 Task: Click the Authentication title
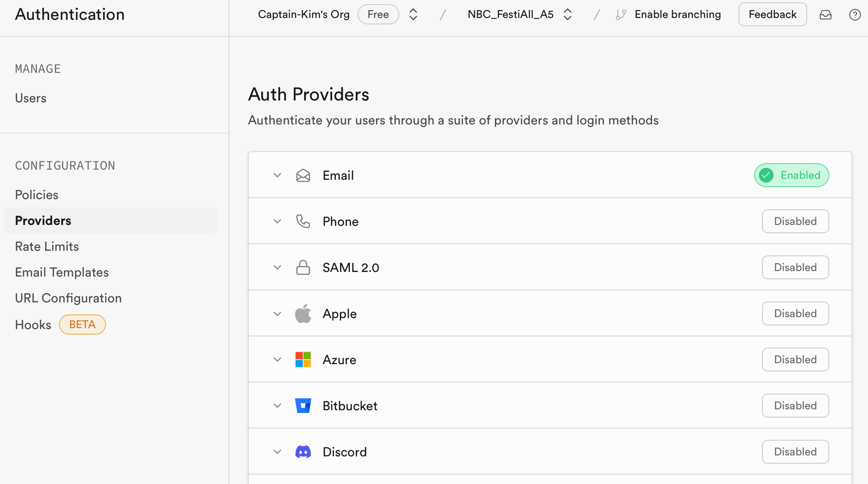pos(70,14)
